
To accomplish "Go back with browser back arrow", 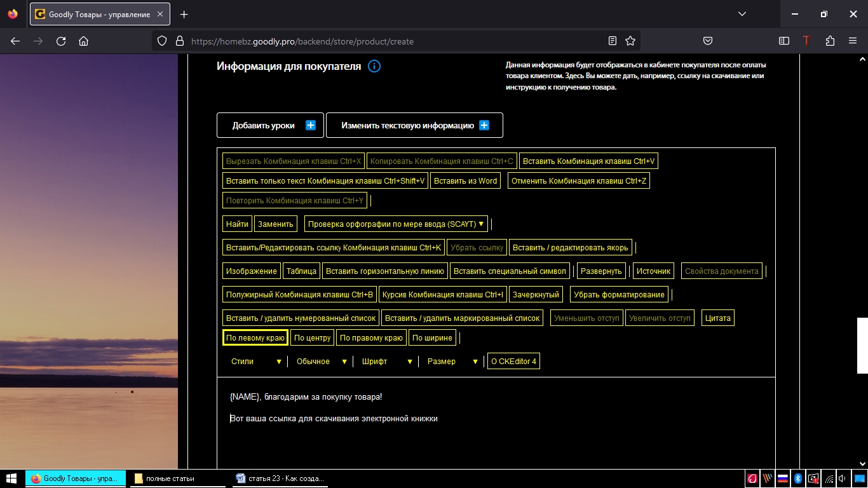I will [15, 41].
